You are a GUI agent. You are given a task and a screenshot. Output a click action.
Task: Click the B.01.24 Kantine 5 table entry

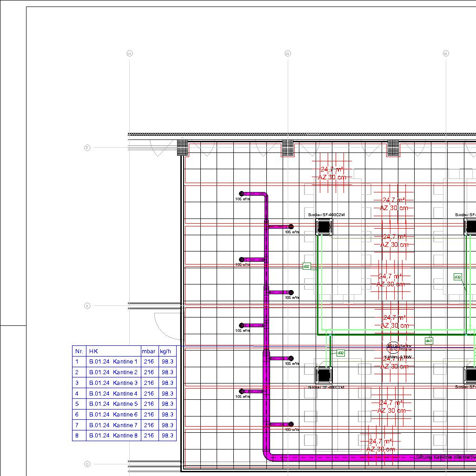coord(113,404)
